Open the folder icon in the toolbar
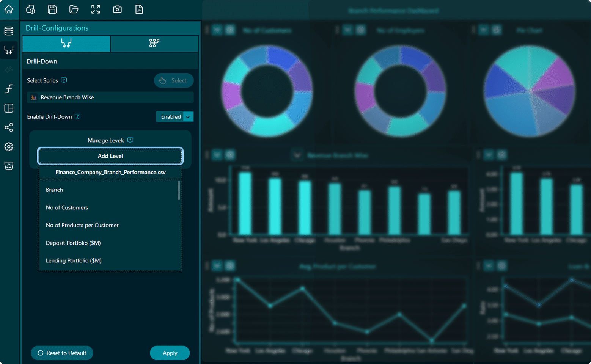The image size is (591, 364). 74,9
